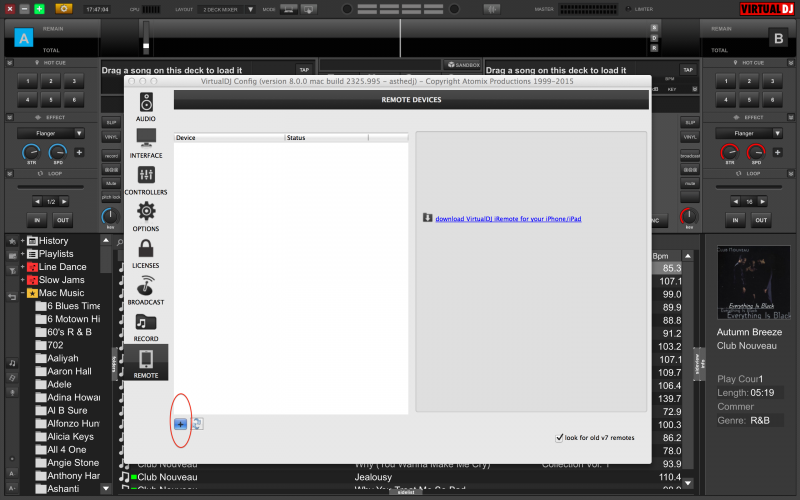
Task: Click the download icon beside iRemote link
Action: click(x=428, y=218)
